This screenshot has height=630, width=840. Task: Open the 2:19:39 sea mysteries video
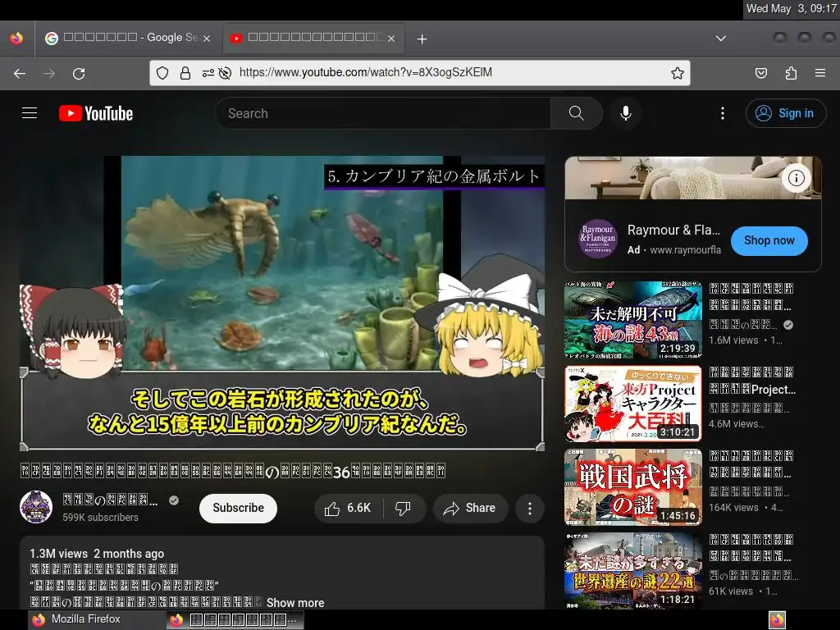pos(632,320)
